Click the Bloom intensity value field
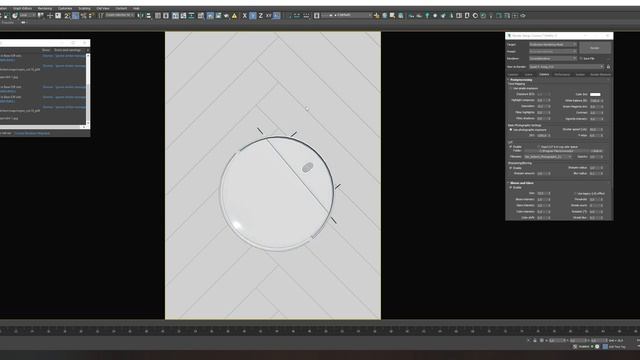This screenshot has width=640, height=360. (x=544, y=200)
